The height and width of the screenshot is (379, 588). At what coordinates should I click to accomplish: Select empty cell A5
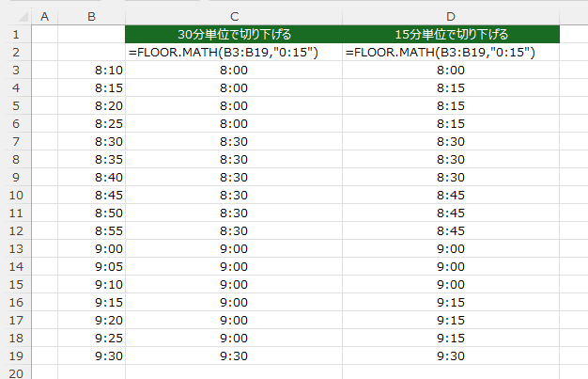(45, 106)
